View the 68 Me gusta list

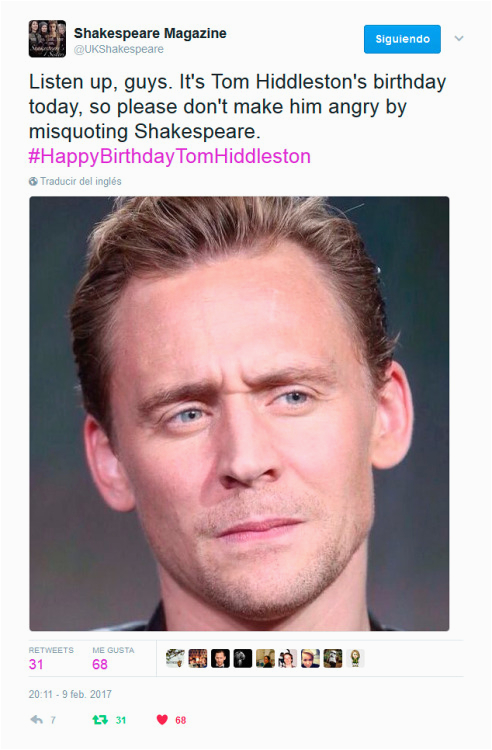coord(113,658)
